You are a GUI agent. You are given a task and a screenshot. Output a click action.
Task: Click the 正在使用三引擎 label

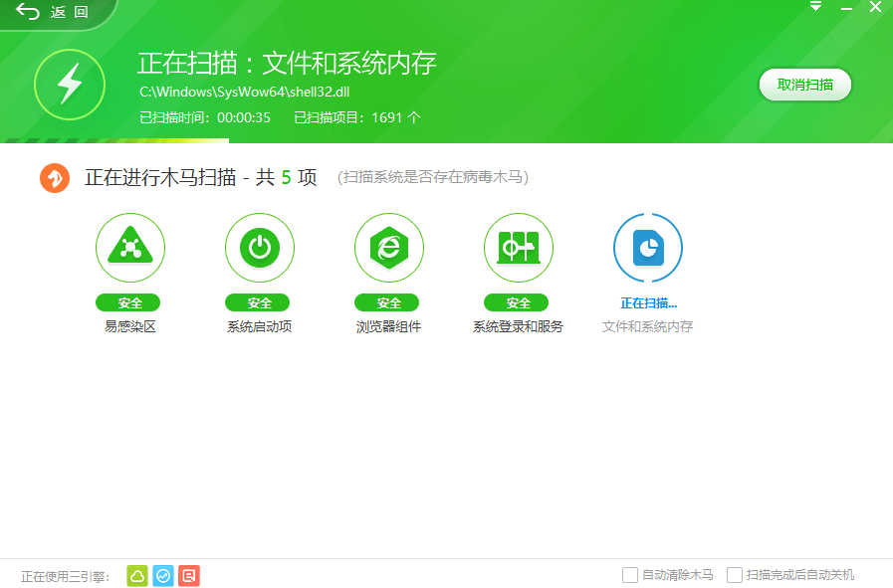tap(65, 577)
